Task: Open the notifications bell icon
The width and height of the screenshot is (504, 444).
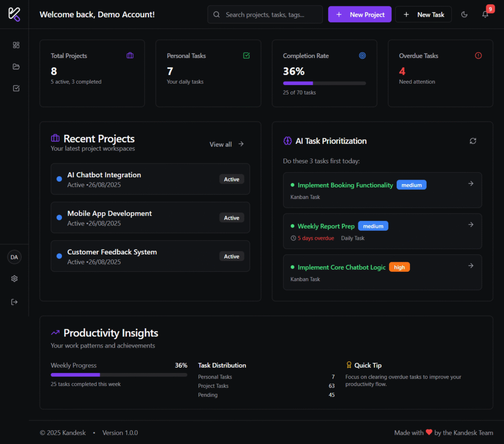Action: coord(485,15)
